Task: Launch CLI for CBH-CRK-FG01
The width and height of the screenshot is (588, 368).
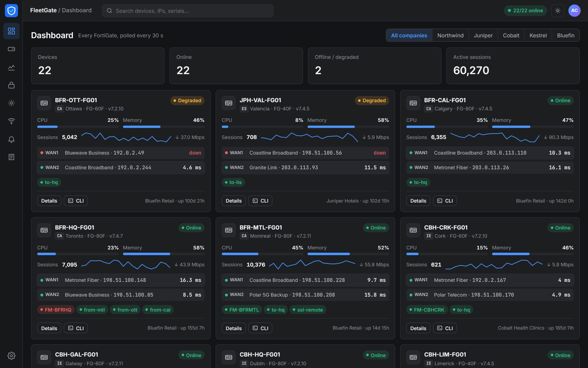Action: coord(445,328)
